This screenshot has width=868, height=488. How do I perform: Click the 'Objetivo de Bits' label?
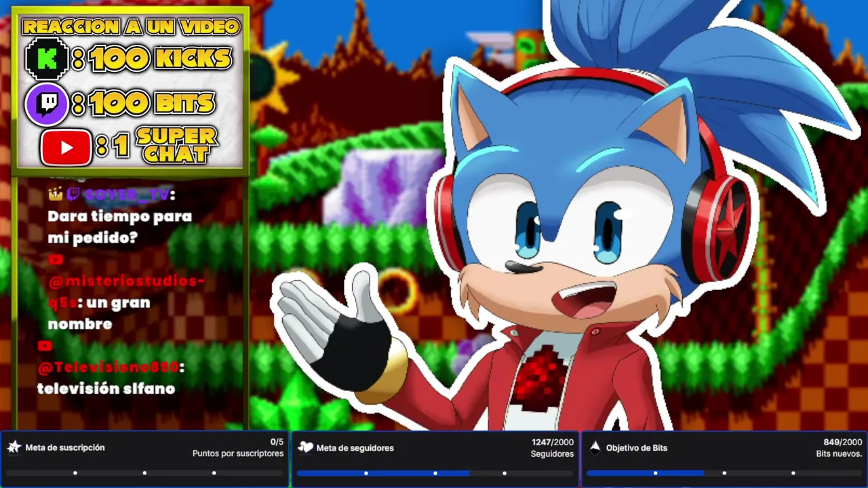[637, 448]
